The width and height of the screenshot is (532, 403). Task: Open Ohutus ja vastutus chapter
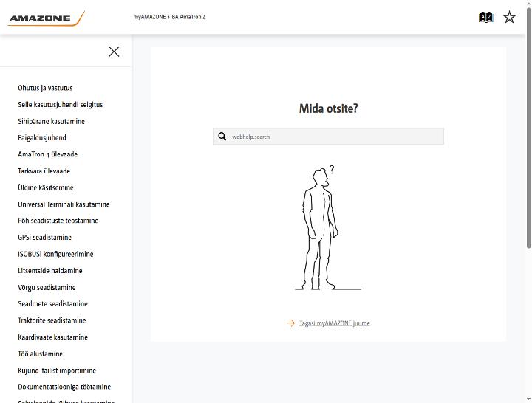click(x=45, y=88)
